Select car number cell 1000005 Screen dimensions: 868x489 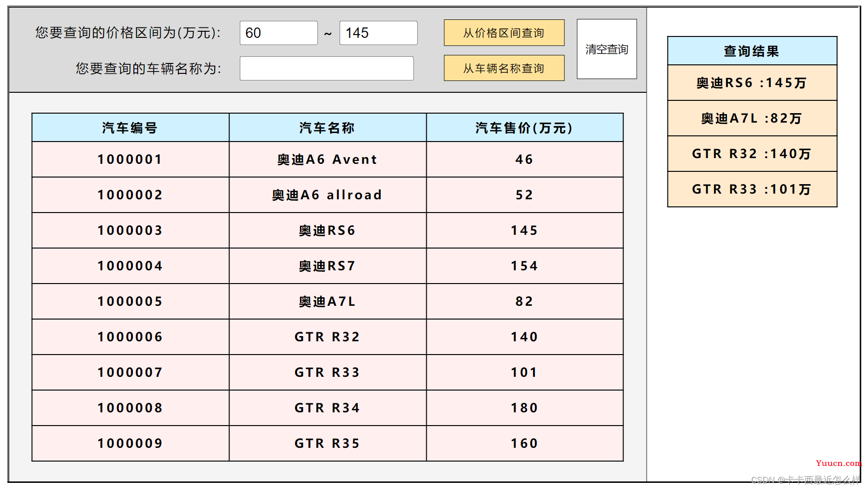point(131,302)
